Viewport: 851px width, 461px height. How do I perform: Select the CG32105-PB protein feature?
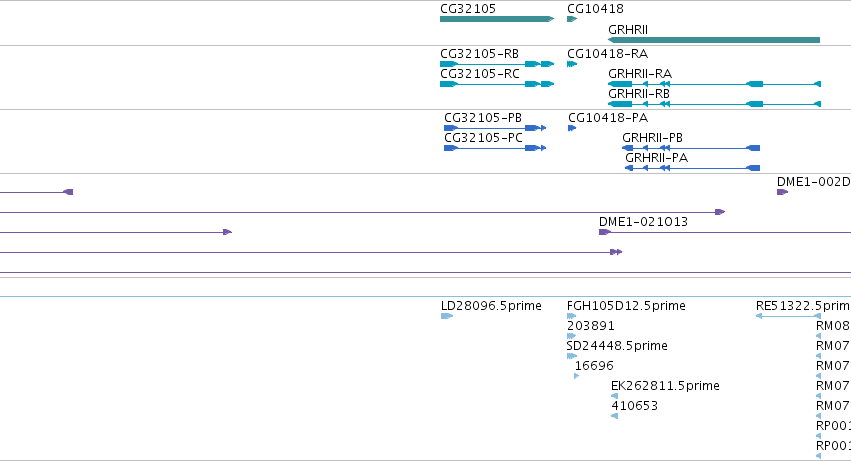(495, 128)
